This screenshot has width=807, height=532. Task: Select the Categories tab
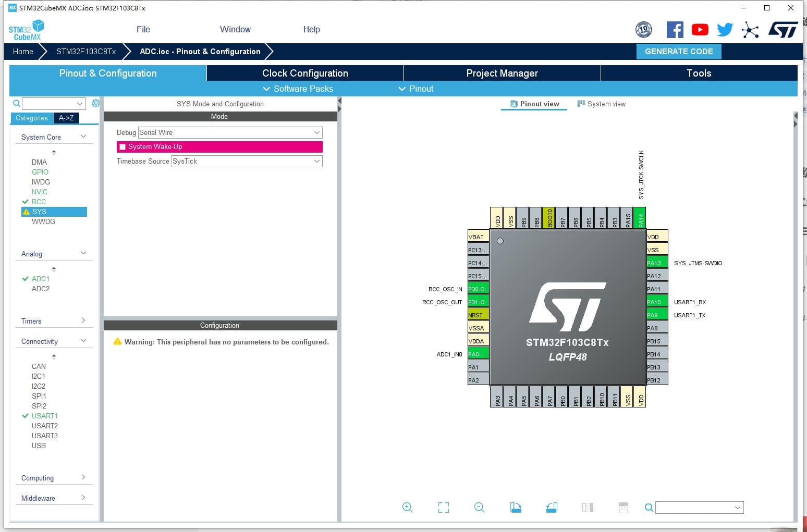32,118
